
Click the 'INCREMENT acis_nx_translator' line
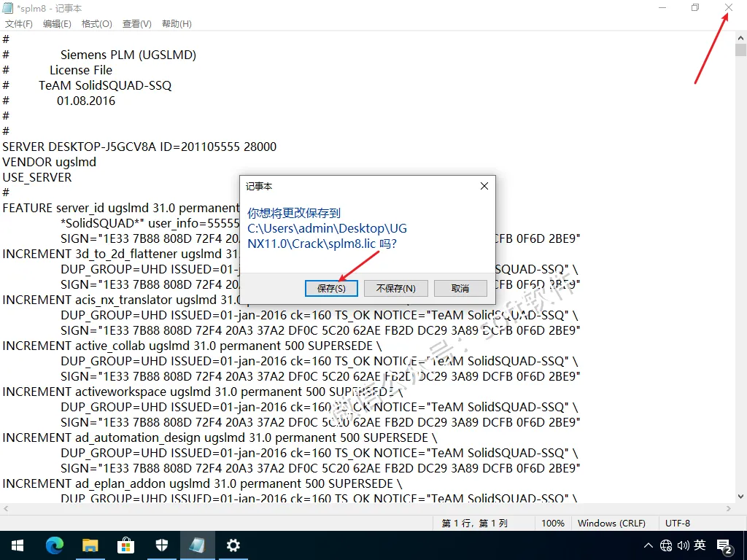pos(122,300)
